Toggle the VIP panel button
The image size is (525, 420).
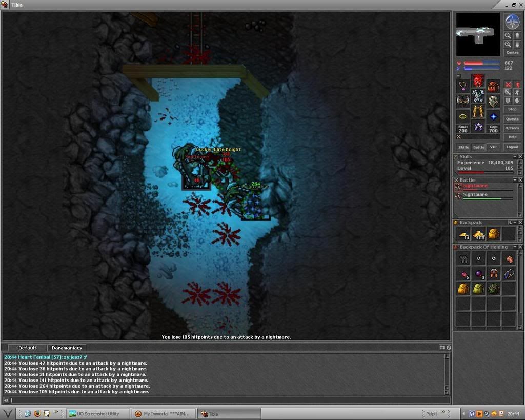493,147
